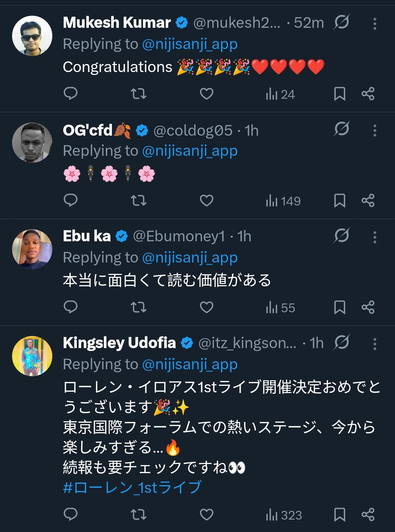Open Kingsley Udofia's display name profile

[119, 343]
